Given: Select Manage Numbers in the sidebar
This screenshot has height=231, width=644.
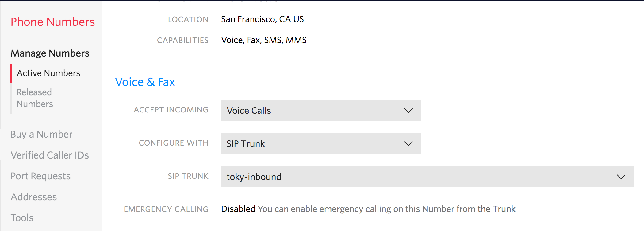Looking at the screenshot, I should coord(50,53).
